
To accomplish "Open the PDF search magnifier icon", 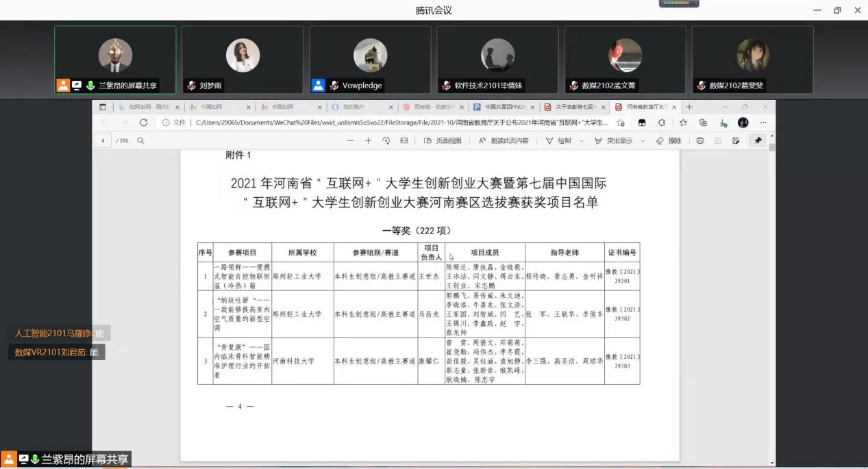I will [140, 141].
